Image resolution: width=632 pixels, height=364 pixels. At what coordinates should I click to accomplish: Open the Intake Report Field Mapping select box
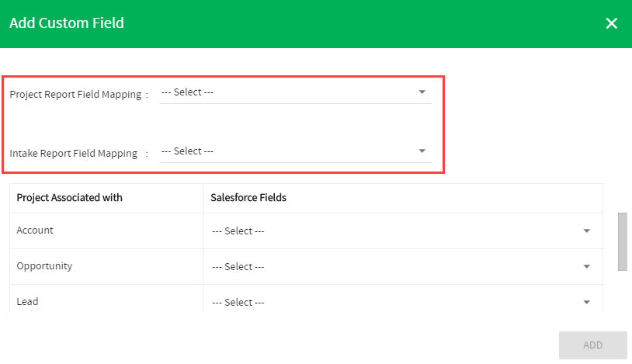[x=296, y=151]
